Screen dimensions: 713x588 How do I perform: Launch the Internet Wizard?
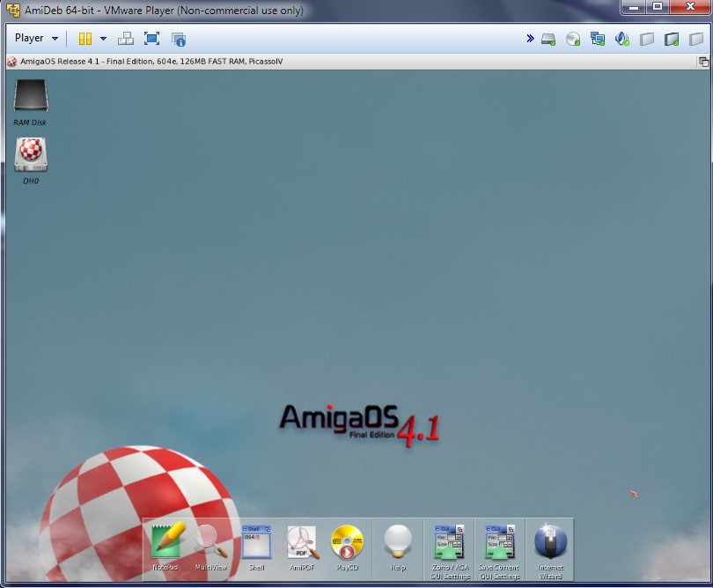point(550,542)
